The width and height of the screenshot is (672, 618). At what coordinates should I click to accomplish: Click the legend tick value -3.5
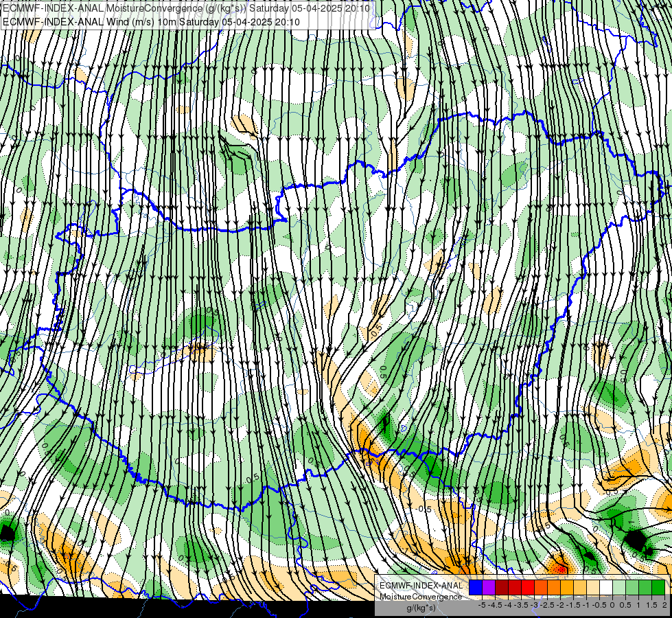coord(521,605)
